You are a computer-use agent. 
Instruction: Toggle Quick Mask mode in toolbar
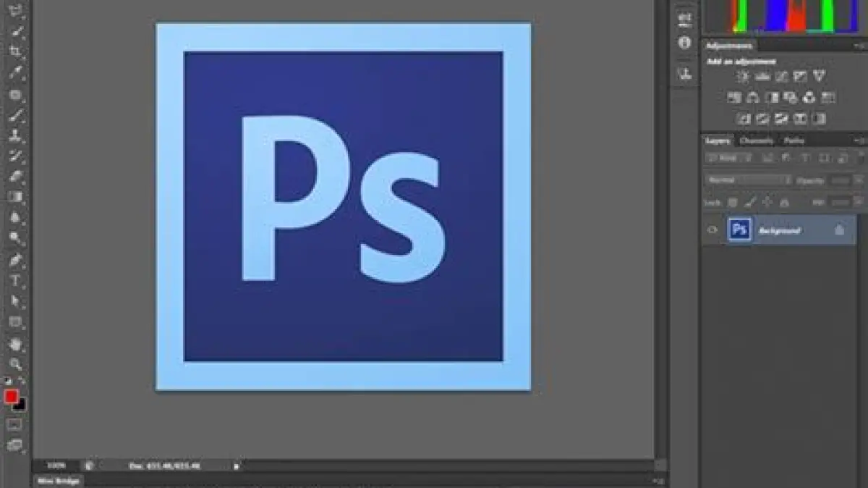click(x=14, y=424)
